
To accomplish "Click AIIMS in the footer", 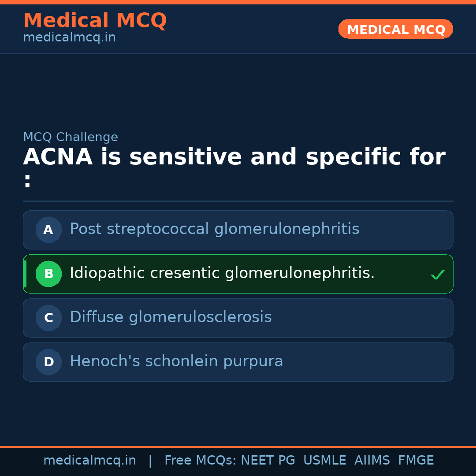I will coord(372,461).
